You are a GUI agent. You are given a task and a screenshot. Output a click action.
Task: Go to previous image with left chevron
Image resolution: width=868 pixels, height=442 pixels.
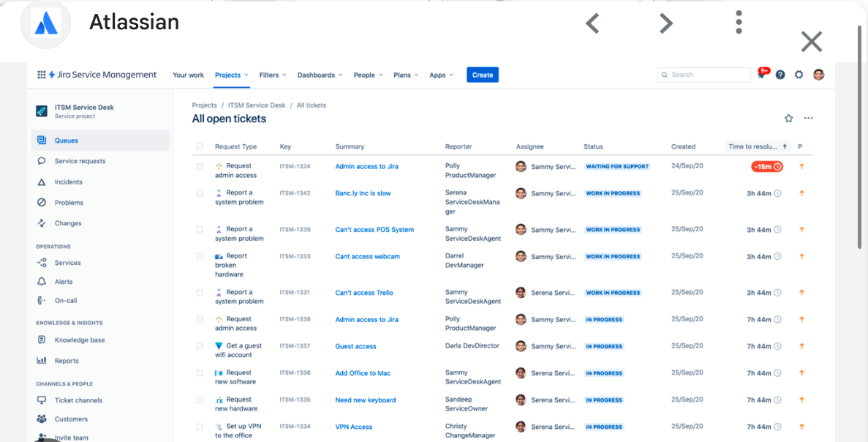click(592, 23)
